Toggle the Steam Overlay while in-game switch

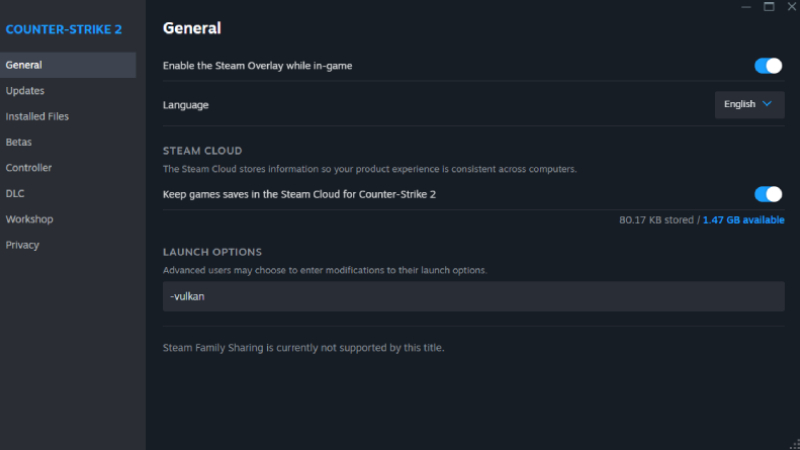pyautogui.click(x=768, y=66)
